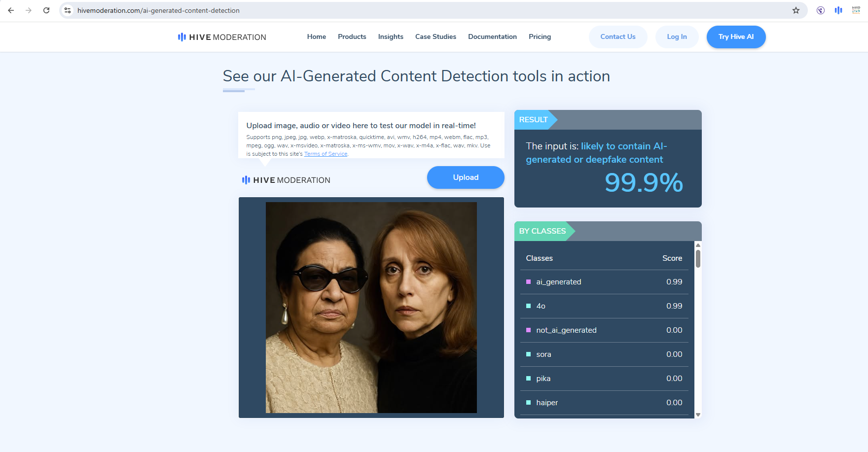The image size is (868, 452).
Task: Open the Documentation page
Action: coord(492,36)
